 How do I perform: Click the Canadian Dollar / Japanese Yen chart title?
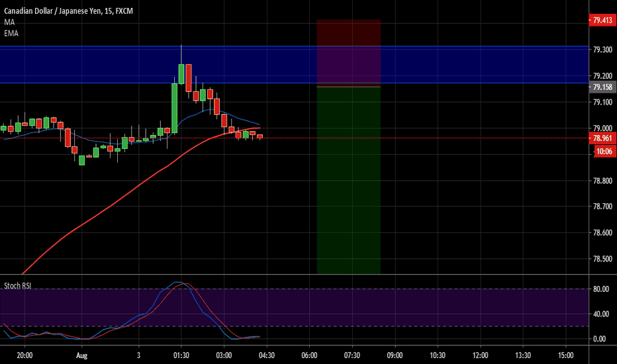68,11
